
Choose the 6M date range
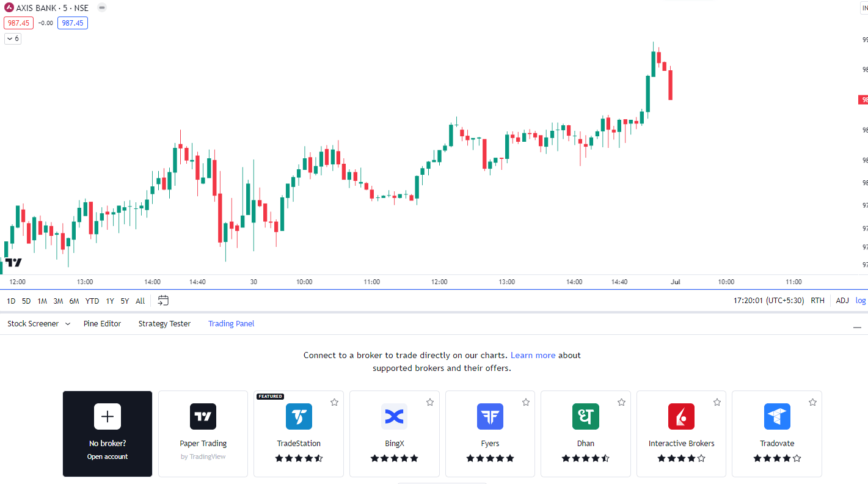[x=74, y=301]
